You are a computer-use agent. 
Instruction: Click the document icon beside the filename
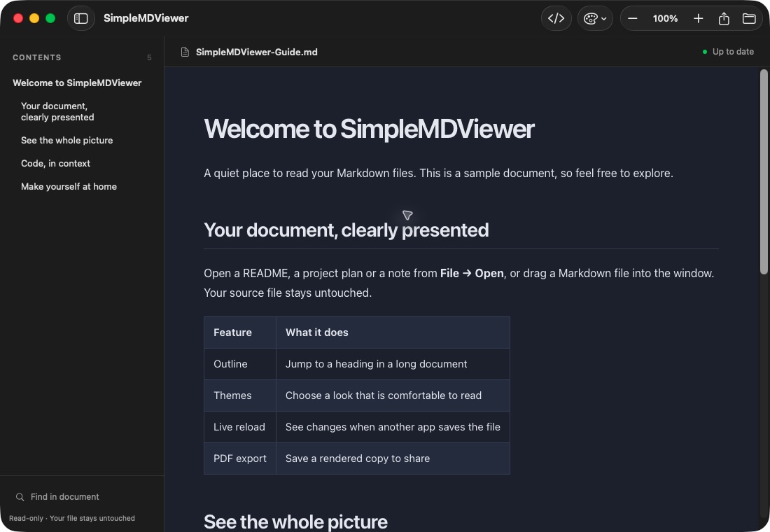tap(185, 52)
